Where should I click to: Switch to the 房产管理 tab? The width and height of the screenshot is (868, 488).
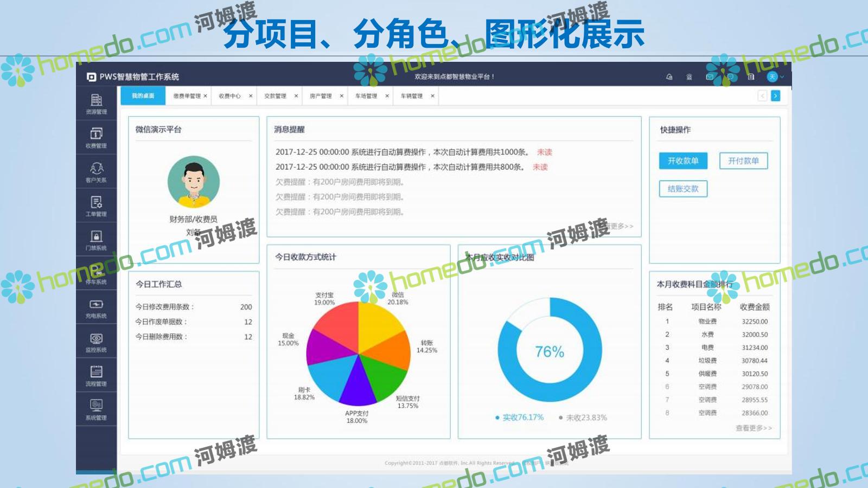click(x=320, y=96)
